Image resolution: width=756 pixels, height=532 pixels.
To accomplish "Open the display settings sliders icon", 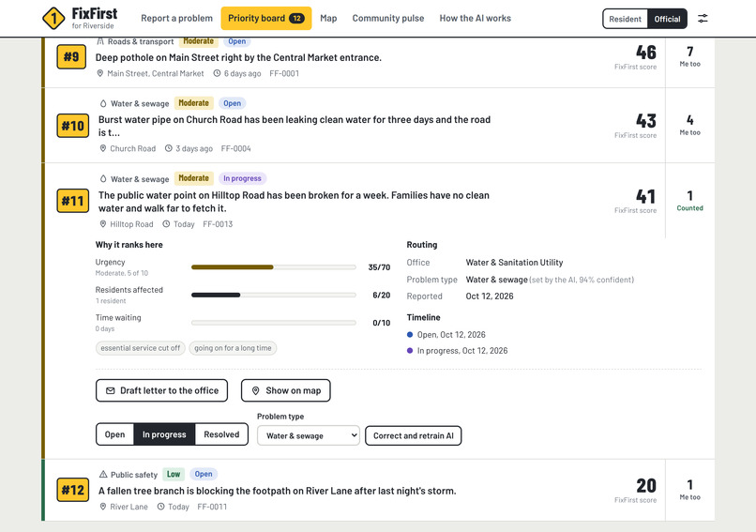I will tap(703, 19).
